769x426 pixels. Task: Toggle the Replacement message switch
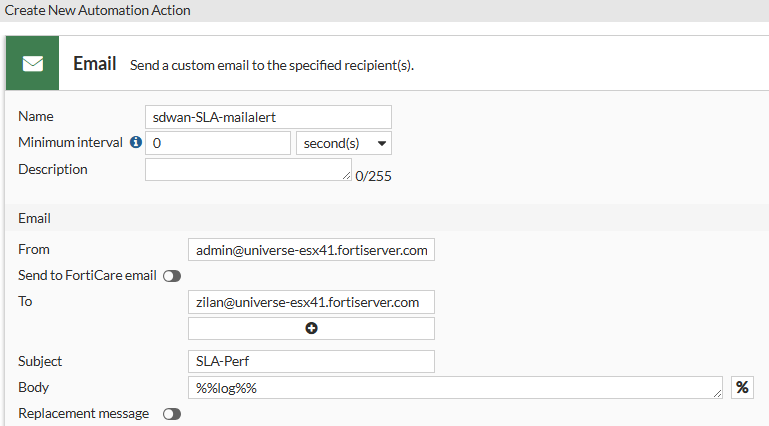click(171, 414)
